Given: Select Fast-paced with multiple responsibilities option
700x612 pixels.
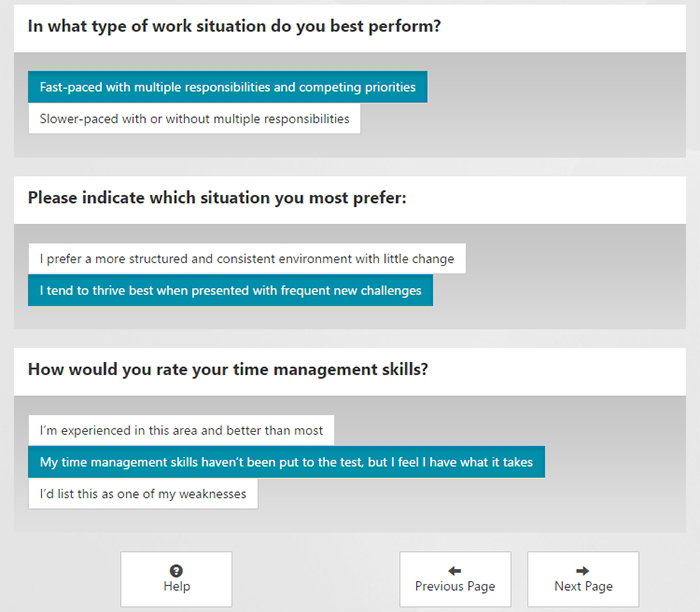Looking at the screenshot, I should (228, 87).
